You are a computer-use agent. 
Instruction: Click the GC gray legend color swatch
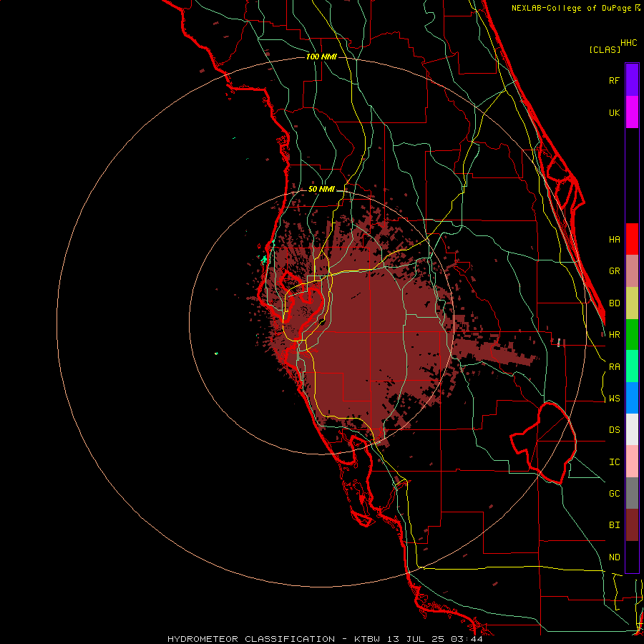click(632, 493)
